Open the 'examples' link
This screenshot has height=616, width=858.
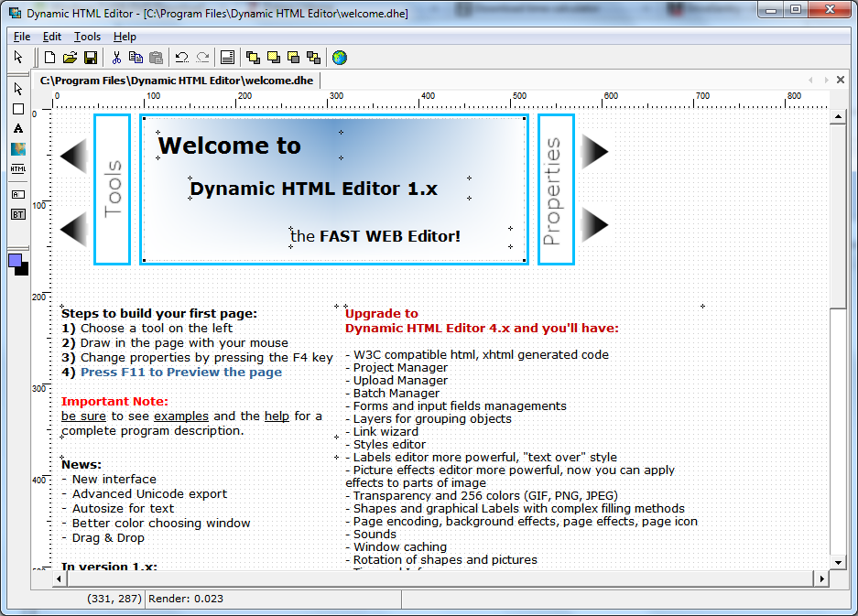click(x=181, y=416)
